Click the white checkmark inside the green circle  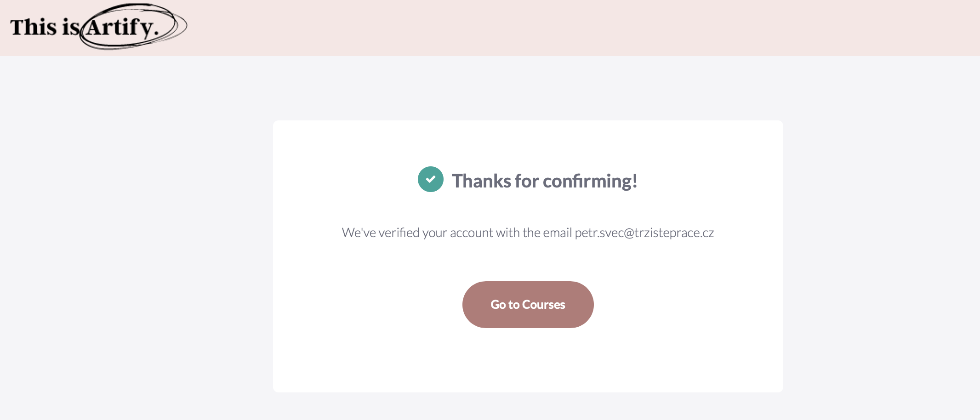pos(430,179)
